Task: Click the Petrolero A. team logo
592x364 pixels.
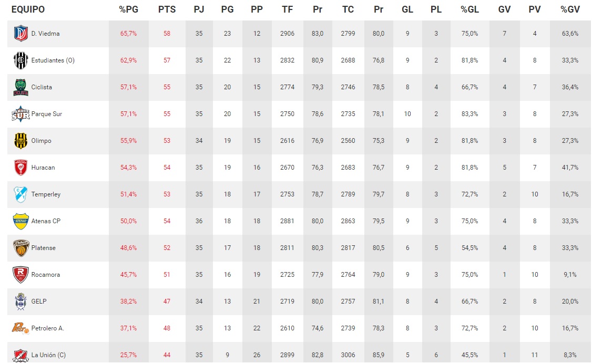Action: [21, 328]
